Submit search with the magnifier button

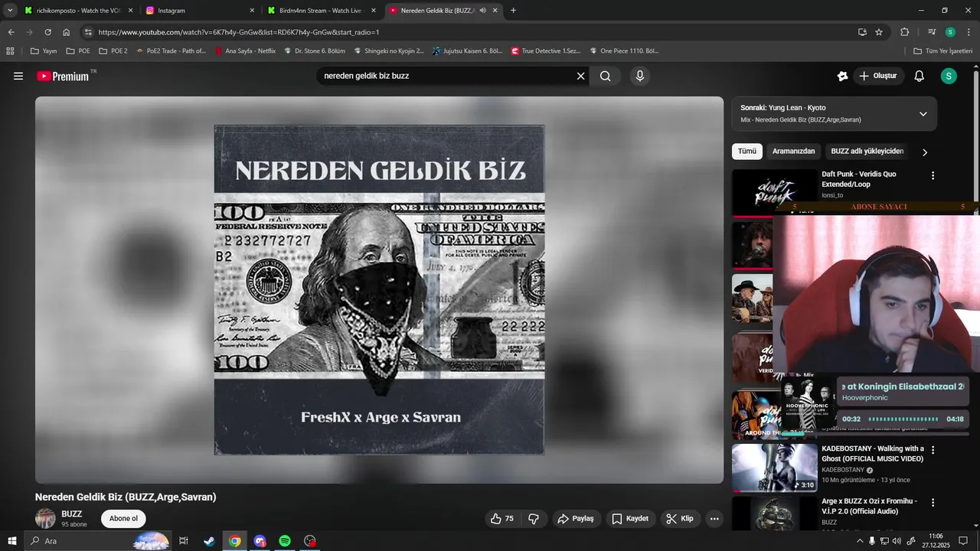point(606,76)
